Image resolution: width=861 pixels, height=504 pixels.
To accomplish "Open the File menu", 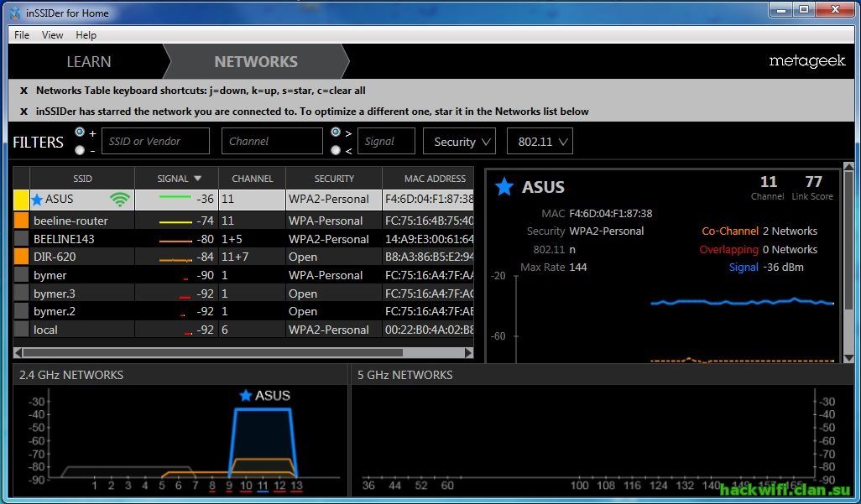I will coord(22,35).
